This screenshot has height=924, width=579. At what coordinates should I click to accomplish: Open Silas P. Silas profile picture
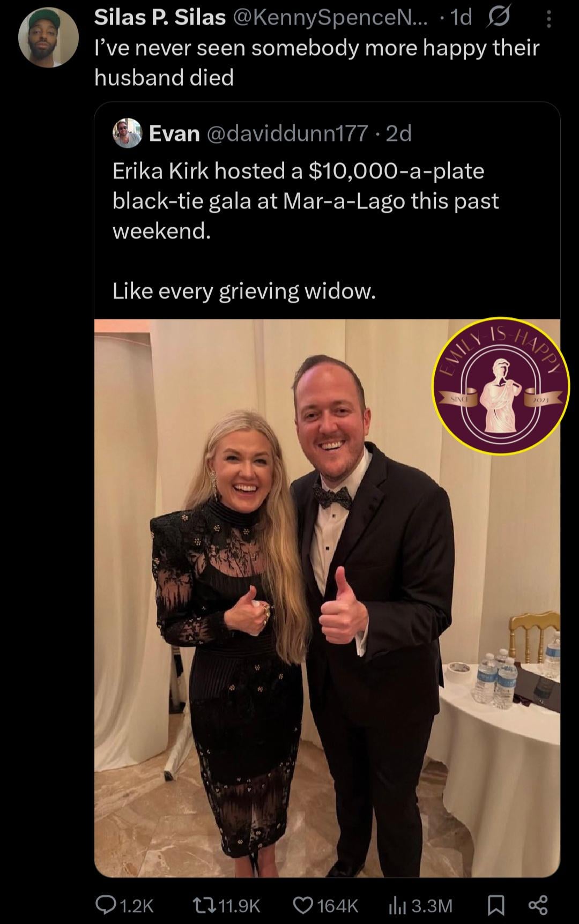[x=48, y=37]
